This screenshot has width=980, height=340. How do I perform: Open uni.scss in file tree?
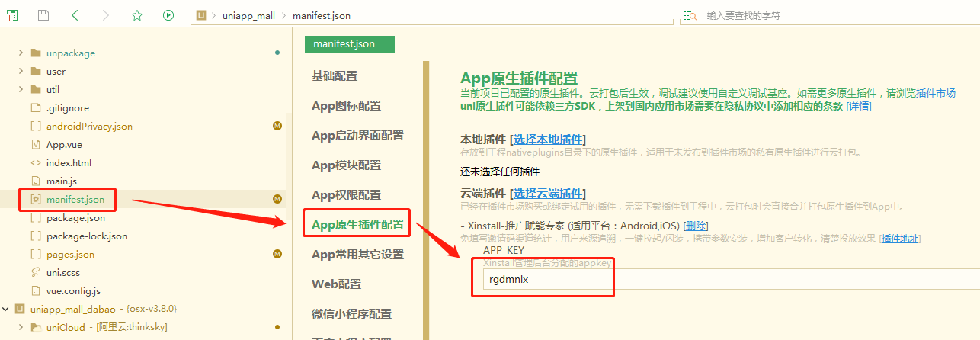[x=65, y=273]
